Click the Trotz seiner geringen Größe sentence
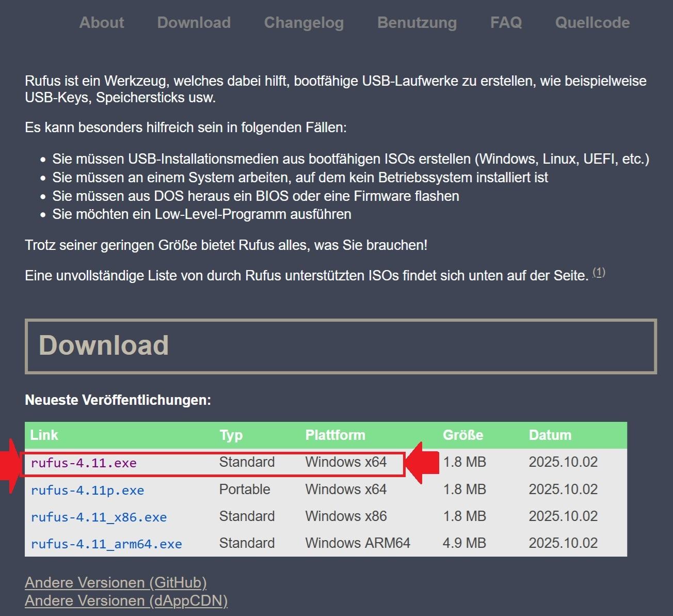The height and width of the screenshot is (616, 673). [x=226, y=245]
